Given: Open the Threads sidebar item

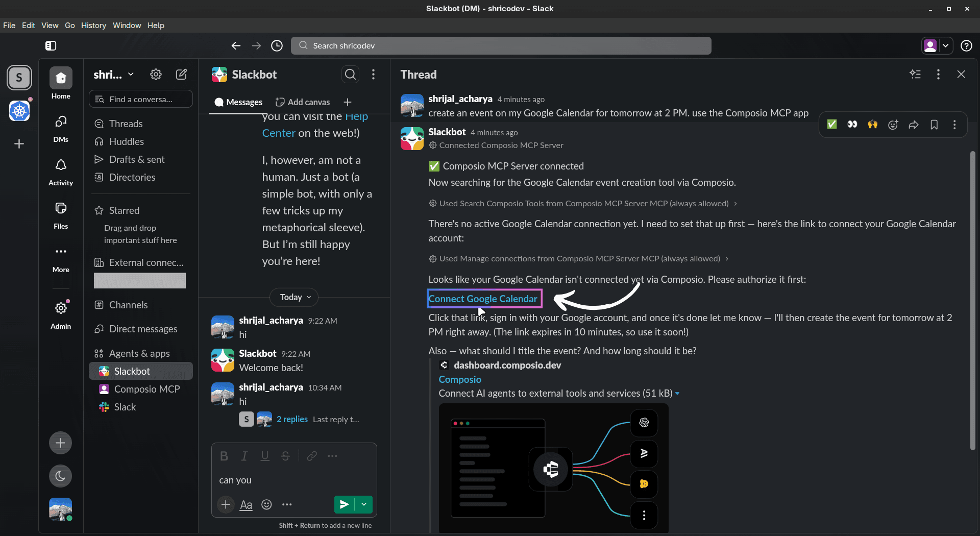Looking at the screenshot, I should point(141,124).
